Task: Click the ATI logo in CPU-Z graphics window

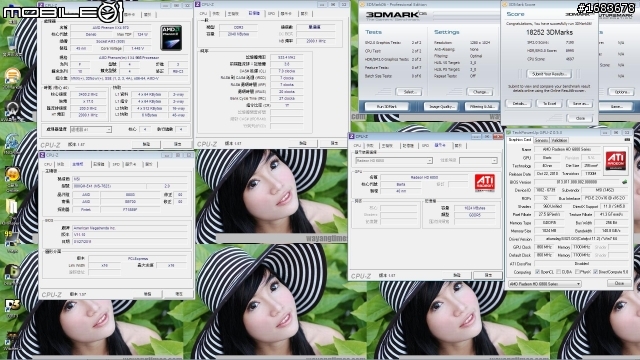Action: tap(484, 182)
